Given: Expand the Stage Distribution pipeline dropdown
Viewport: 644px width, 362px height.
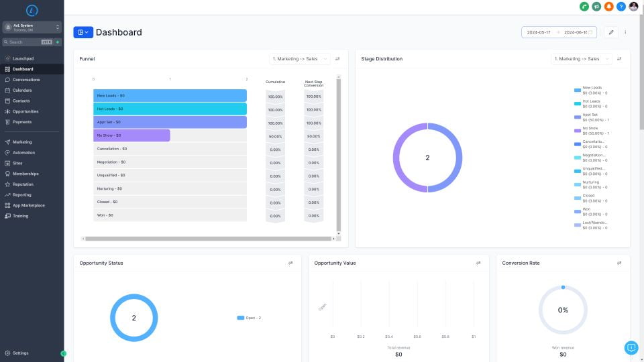Looking at the screenshot, I should coord(582,59).
